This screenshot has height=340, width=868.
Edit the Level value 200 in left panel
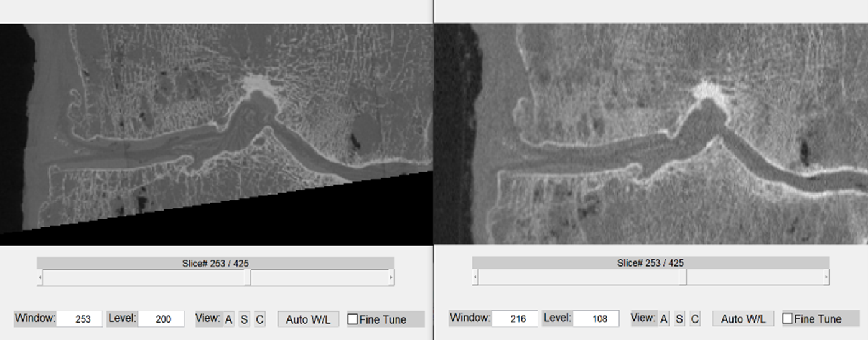point(161,319)
